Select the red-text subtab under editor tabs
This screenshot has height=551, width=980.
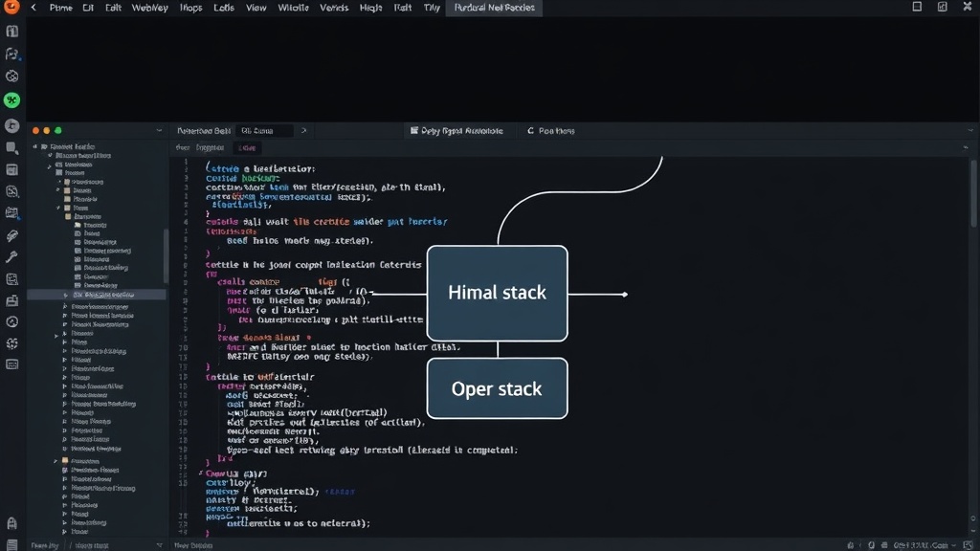[x=248, y=148]
